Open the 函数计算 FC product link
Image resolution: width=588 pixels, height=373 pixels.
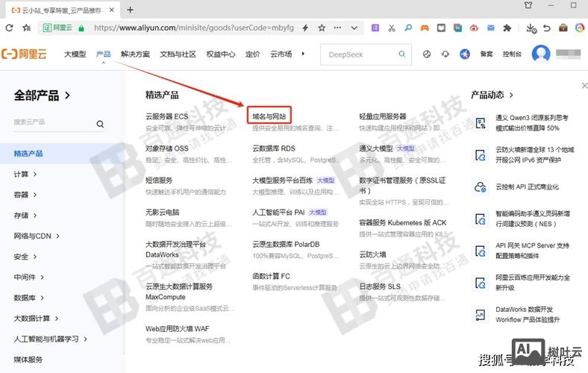click(271, 276)
